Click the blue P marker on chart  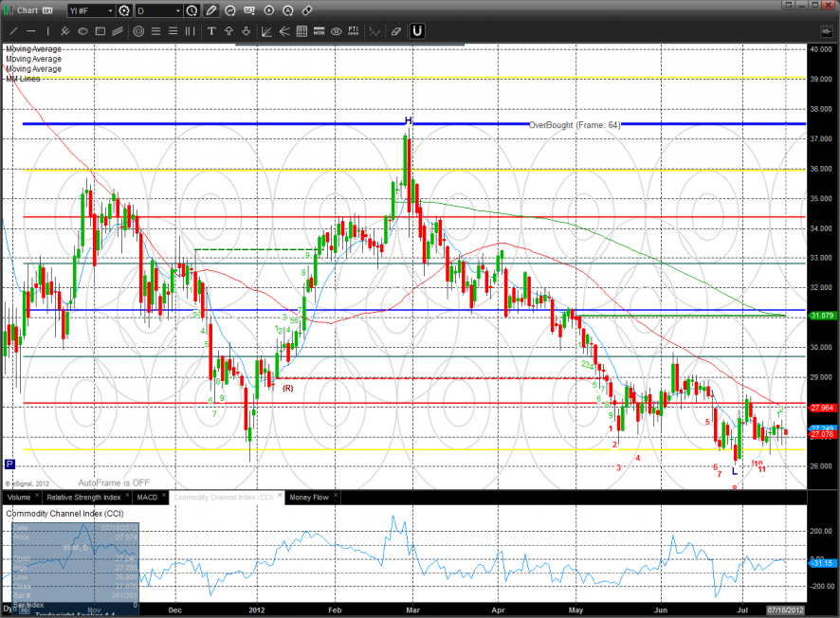click(x=10, y=464)
